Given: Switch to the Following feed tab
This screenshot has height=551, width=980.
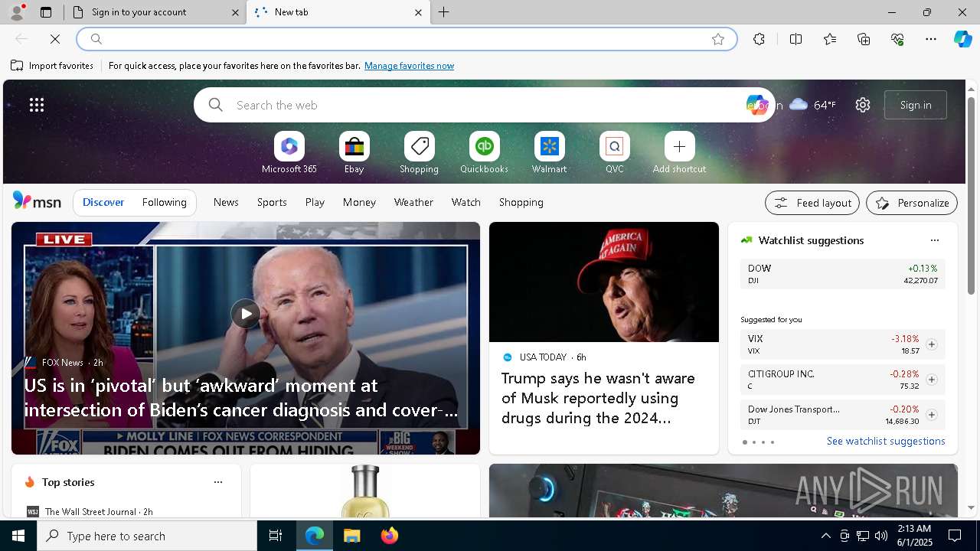Looking at the screenshot, I should coord(164,202).
